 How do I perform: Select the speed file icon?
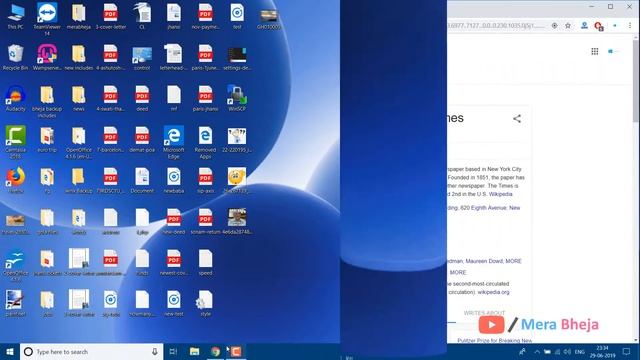coord(205,262)
